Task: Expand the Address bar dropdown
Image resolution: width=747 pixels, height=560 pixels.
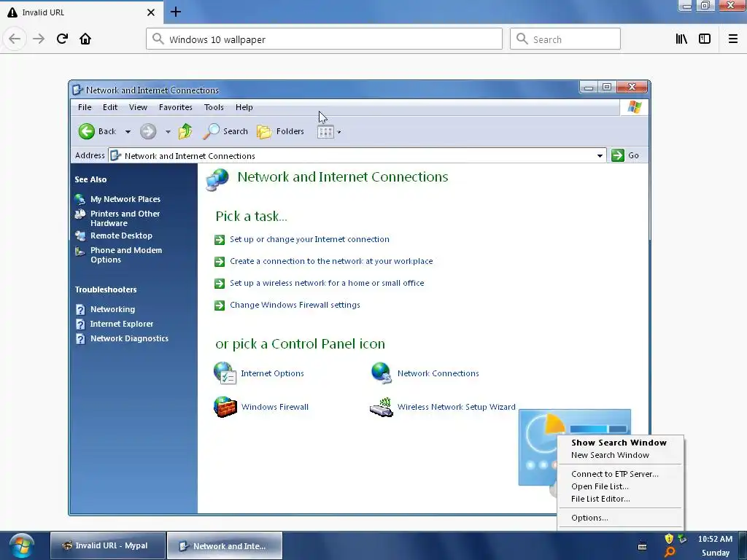Action: click(x=600, y=156)
